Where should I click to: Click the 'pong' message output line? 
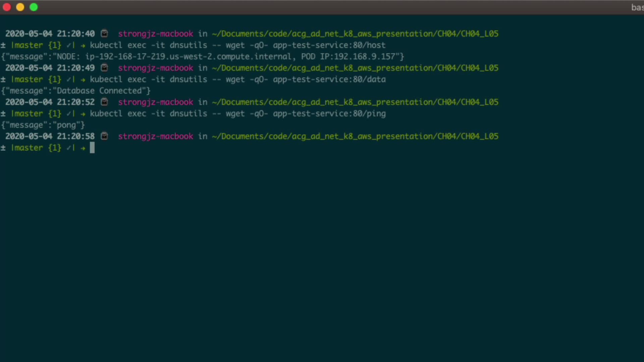[x=43, y=125]
